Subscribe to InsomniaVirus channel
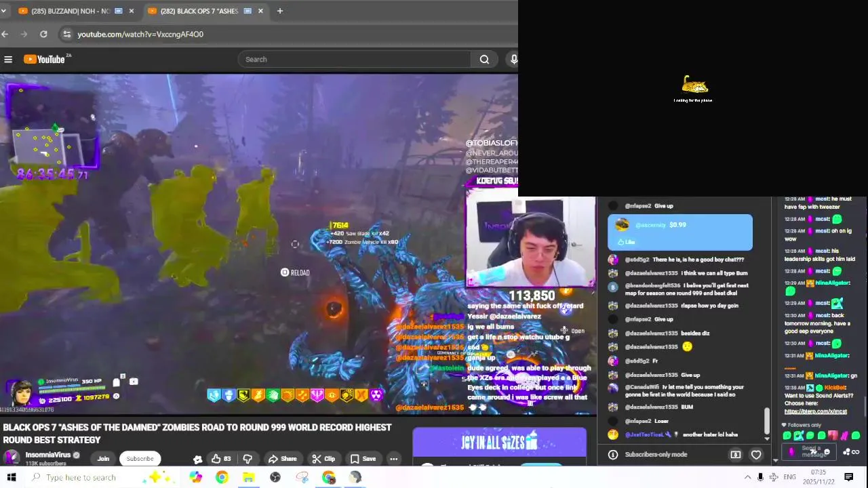 pyautogui.click(x=140, y=459)
